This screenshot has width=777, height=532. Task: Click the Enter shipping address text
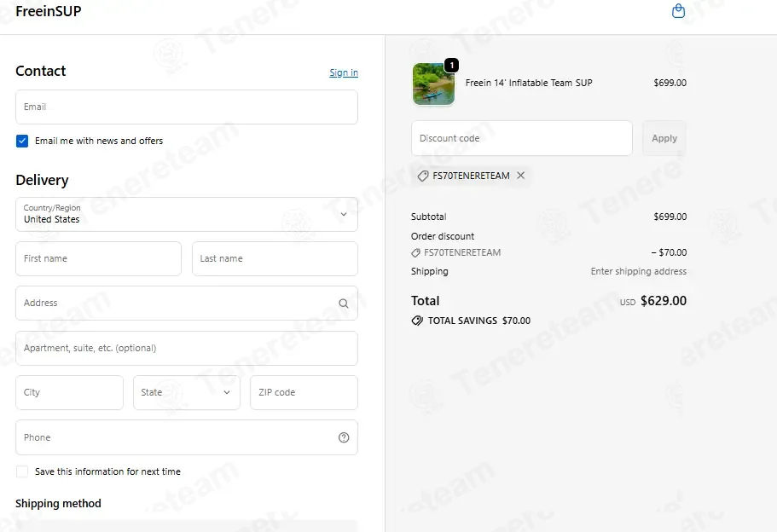tap(638, 271)
